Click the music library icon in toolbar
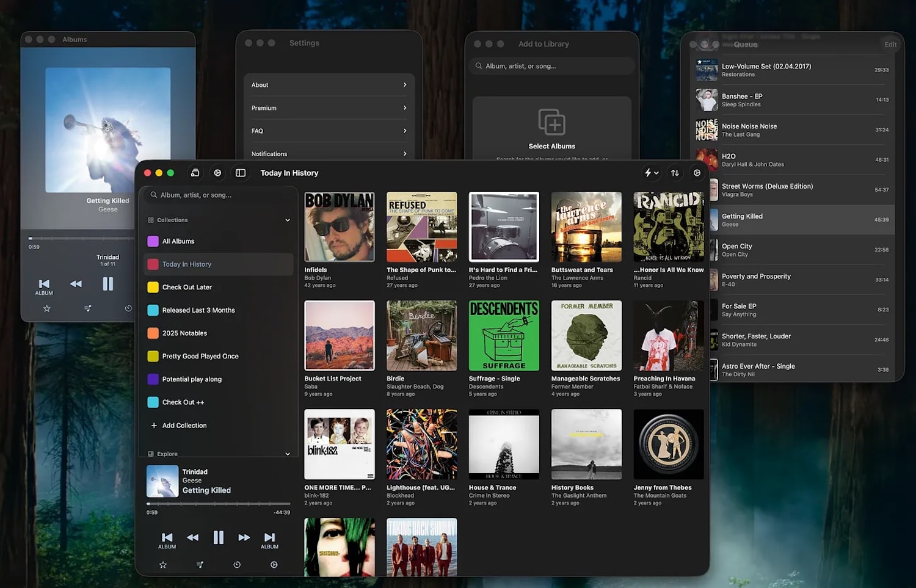 [195, 173]
